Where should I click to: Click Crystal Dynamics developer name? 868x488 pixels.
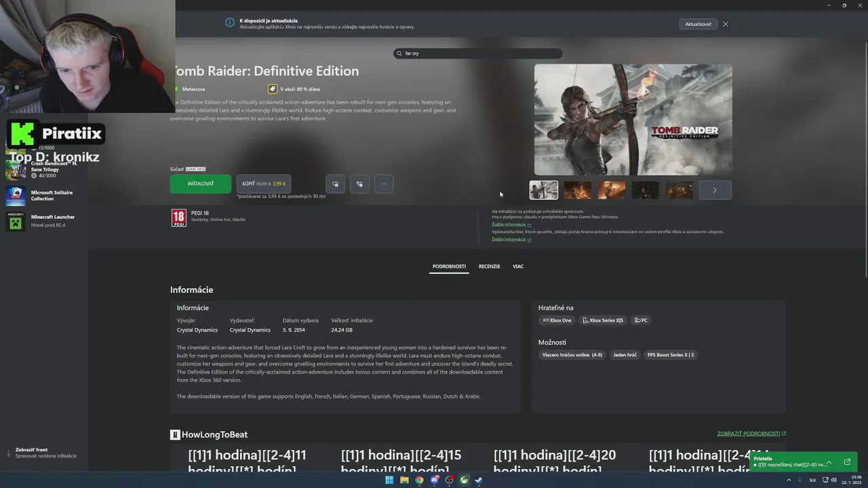[x=197, y=330]
